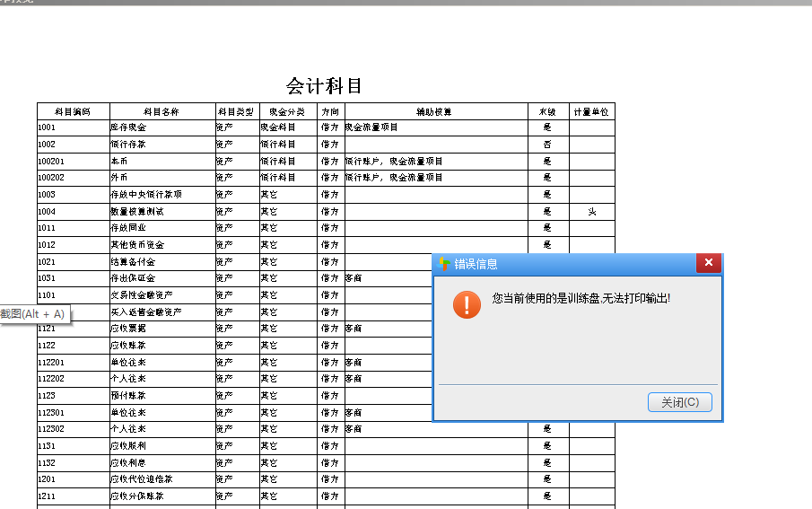Select the 计量单位 column header
This screenshot has height=509, width=812.
click(591, 112)
